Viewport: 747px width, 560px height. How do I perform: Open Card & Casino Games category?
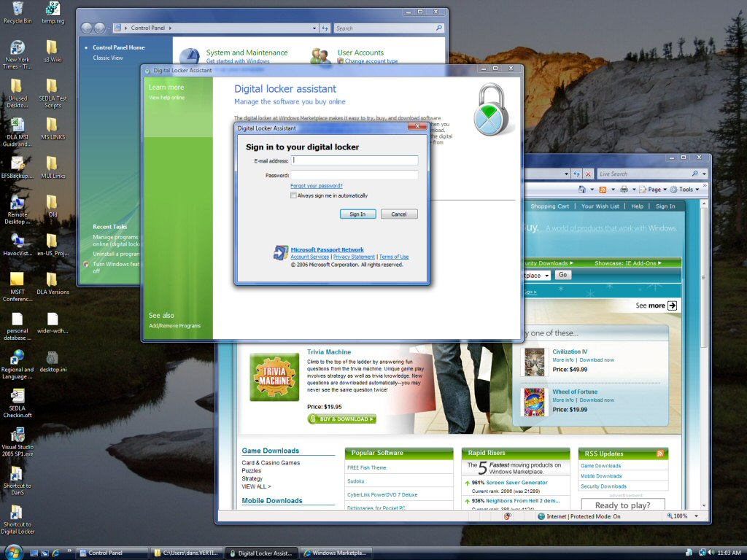point(271,462)
